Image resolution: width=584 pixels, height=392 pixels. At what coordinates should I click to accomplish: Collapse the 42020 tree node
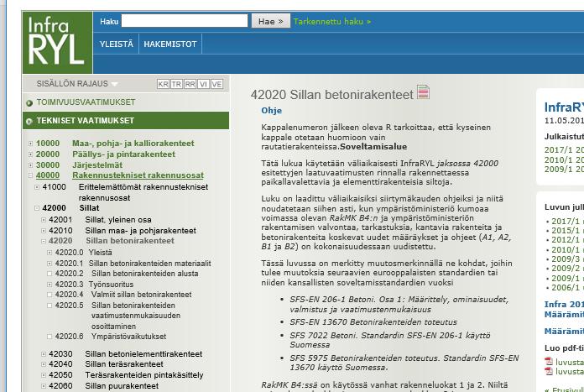44,241
